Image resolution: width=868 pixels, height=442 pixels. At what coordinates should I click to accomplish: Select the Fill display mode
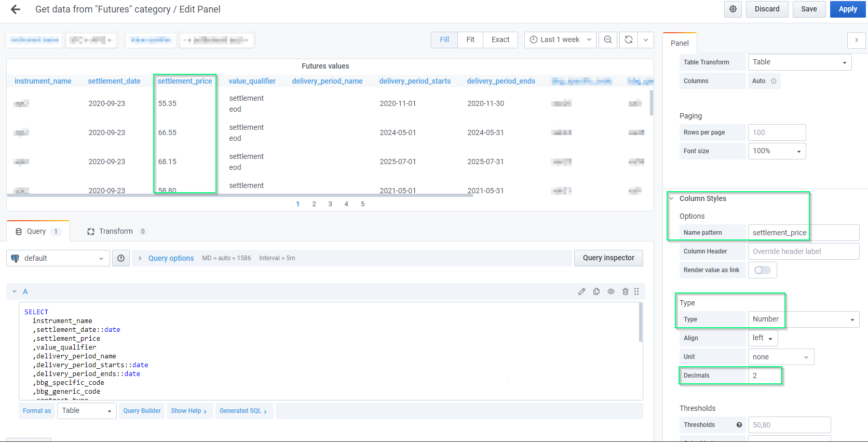tap(444, 39)
